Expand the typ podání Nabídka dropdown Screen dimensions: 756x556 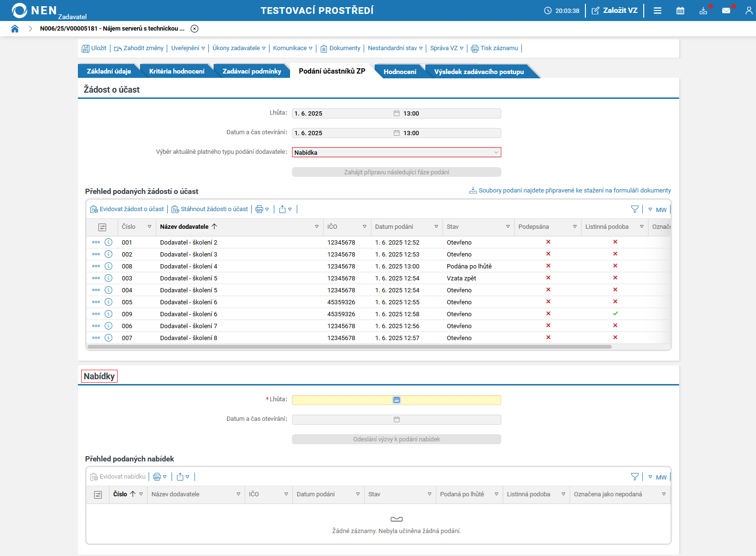tap(496, 152)
